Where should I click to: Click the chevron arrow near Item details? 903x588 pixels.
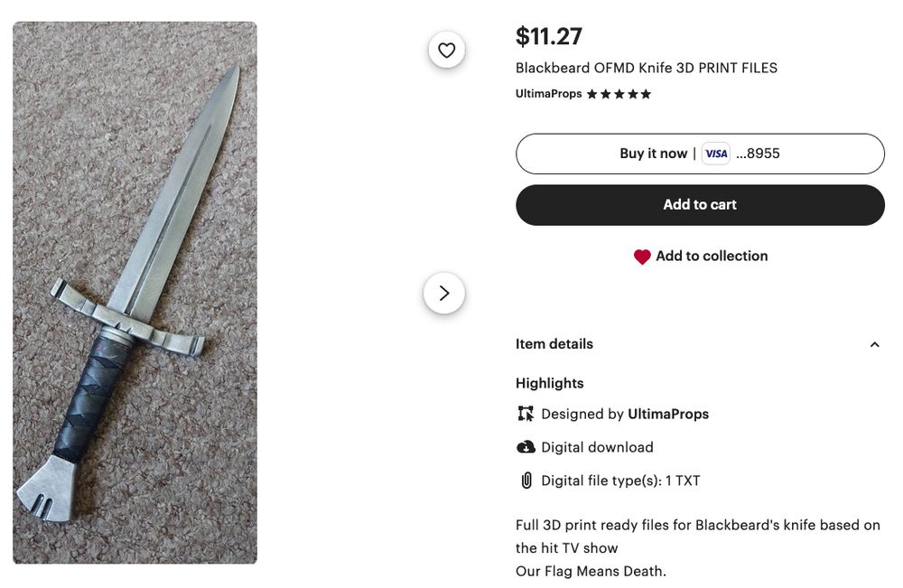874,344
